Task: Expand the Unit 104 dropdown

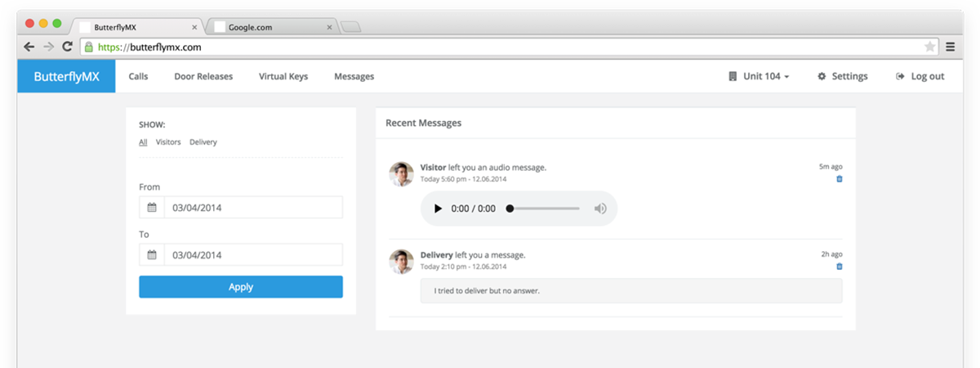Action: point(759,76)
